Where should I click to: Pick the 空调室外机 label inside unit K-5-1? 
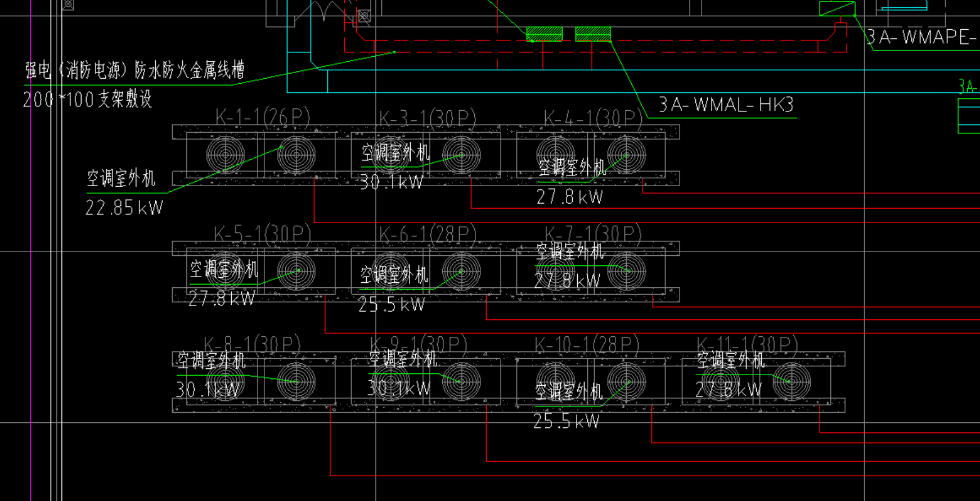pos(224,269)
